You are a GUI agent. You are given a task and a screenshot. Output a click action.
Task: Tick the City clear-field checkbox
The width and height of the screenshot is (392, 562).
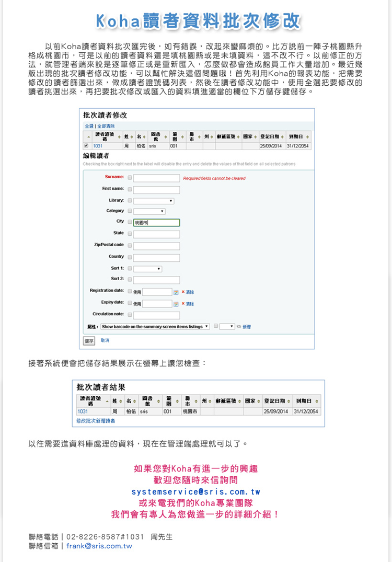[130, 222]
